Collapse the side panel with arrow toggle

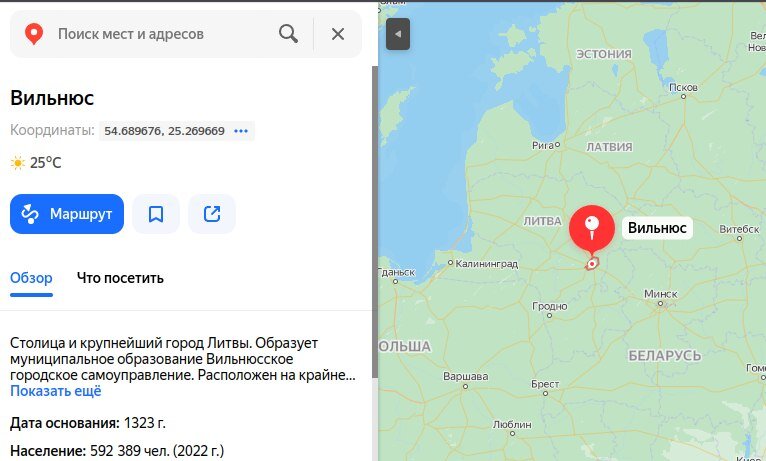pyautogui.click(x=398, y=34)
